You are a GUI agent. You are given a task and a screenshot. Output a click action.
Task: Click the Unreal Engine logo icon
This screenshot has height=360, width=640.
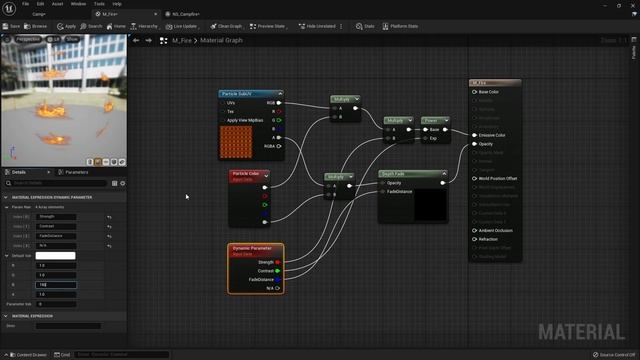pyautogui.click(x=9, y=9)
